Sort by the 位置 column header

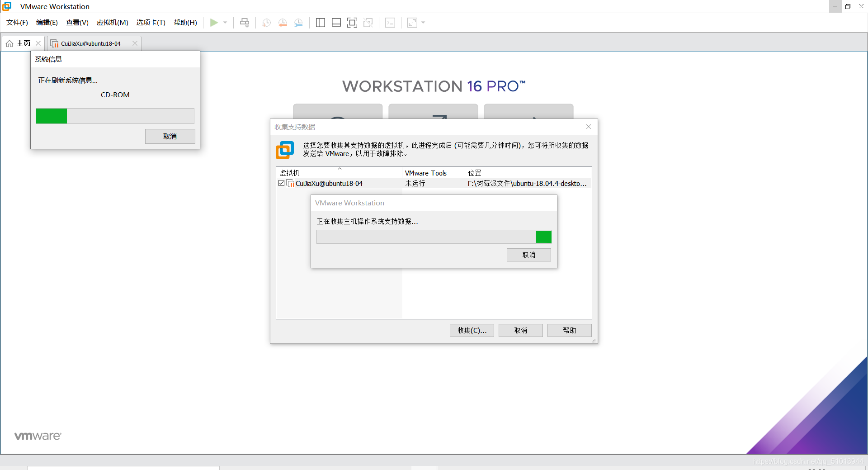[x=528, y=173]
